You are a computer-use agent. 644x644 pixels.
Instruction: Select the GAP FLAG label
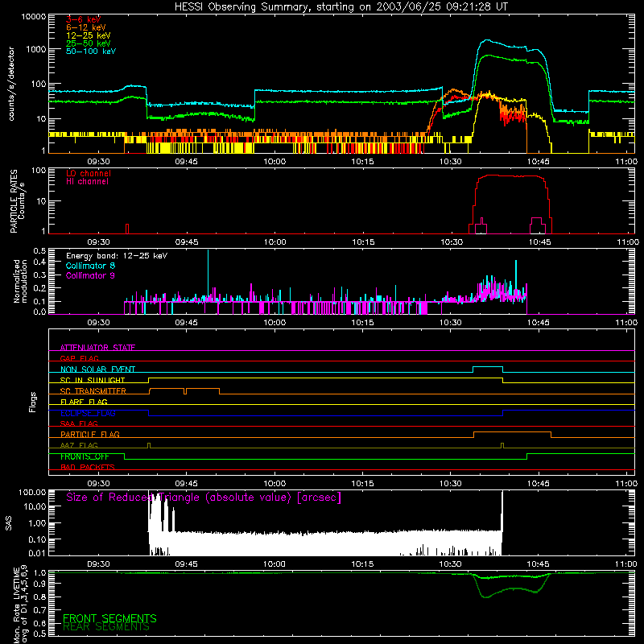[x=79, y=358]
